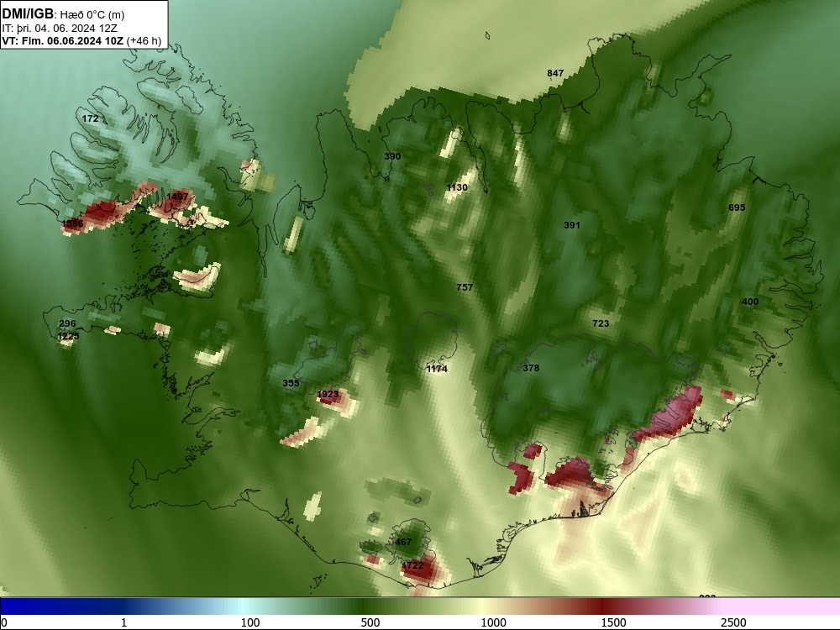
Task: Click the 500 tick on the color scale
Action: pyautogui.click(x=370, y=622)
